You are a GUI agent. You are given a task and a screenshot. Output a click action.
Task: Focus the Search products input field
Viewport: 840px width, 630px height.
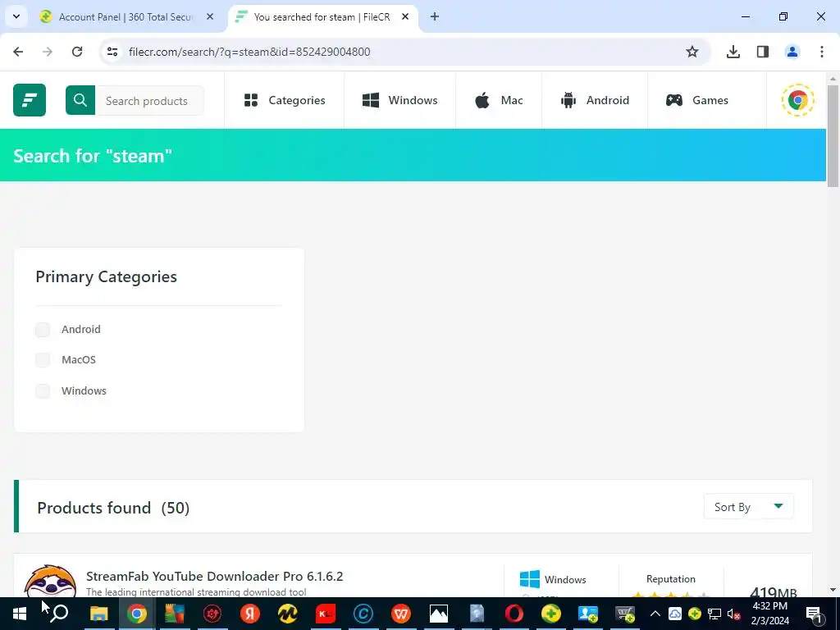click(x=149, y=101)
